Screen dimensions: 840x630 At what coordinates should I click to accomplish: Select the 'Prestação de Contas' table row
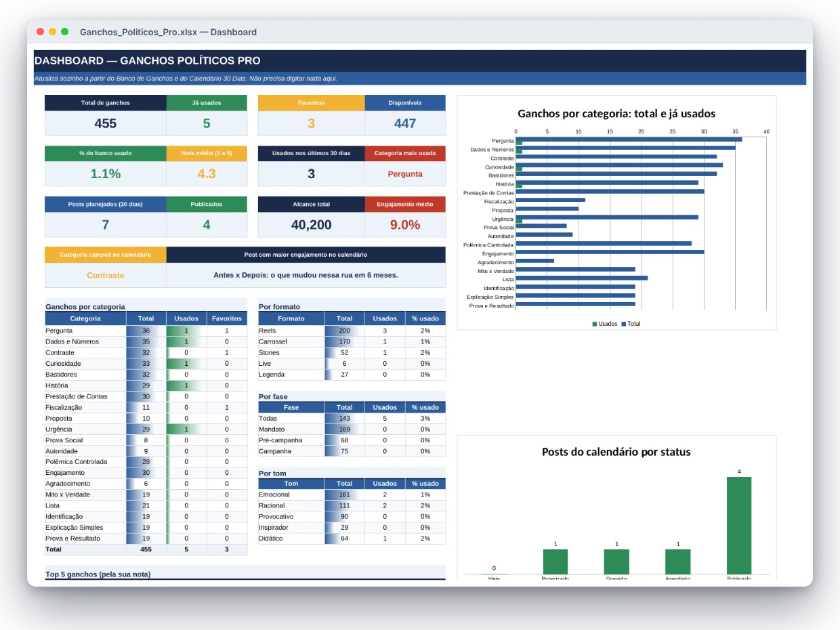coord(146,396)
